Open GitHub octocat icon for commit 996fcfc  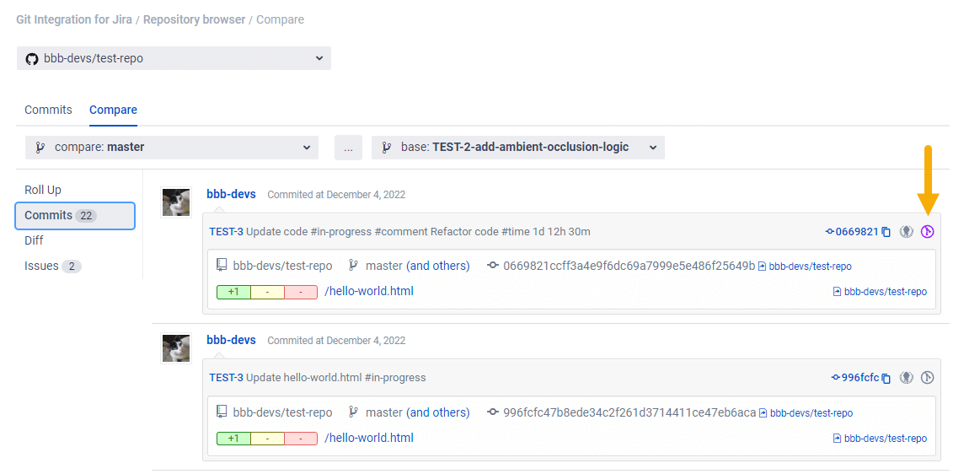906,378
